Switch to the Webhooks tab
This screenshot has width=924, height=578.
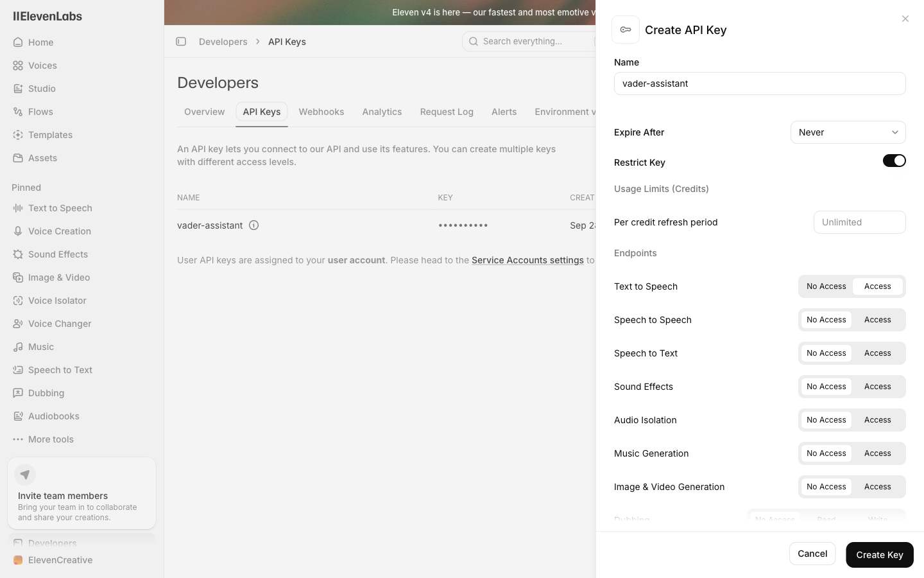pyautogui.click(x=321, y=112)
